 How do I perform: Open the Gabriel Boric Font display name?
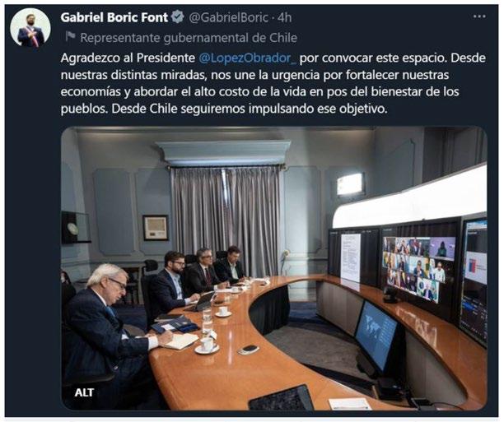(114, 17)
